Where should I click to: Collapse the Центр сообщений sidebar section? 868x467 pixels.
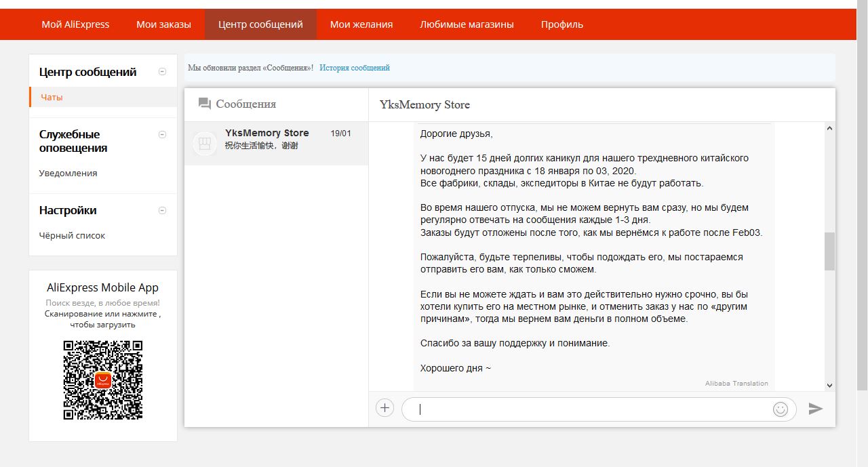(162, 72)
